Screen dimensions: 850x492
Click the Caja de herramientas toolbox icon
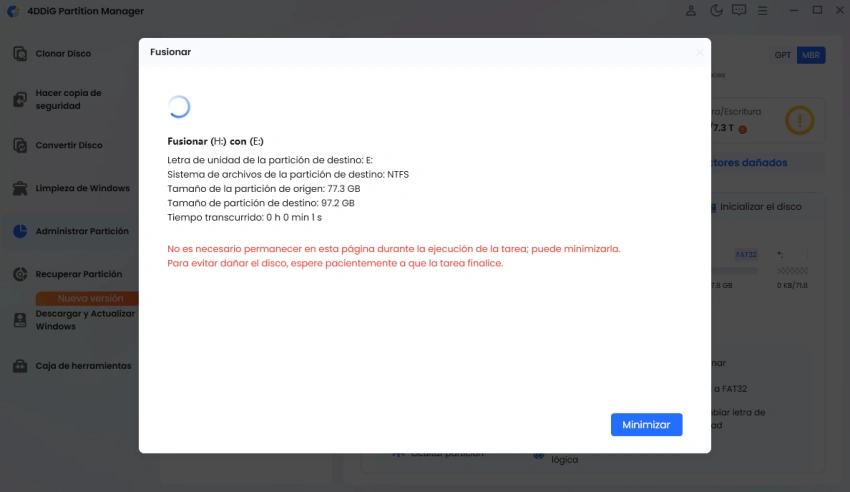[x=20, y=366]
